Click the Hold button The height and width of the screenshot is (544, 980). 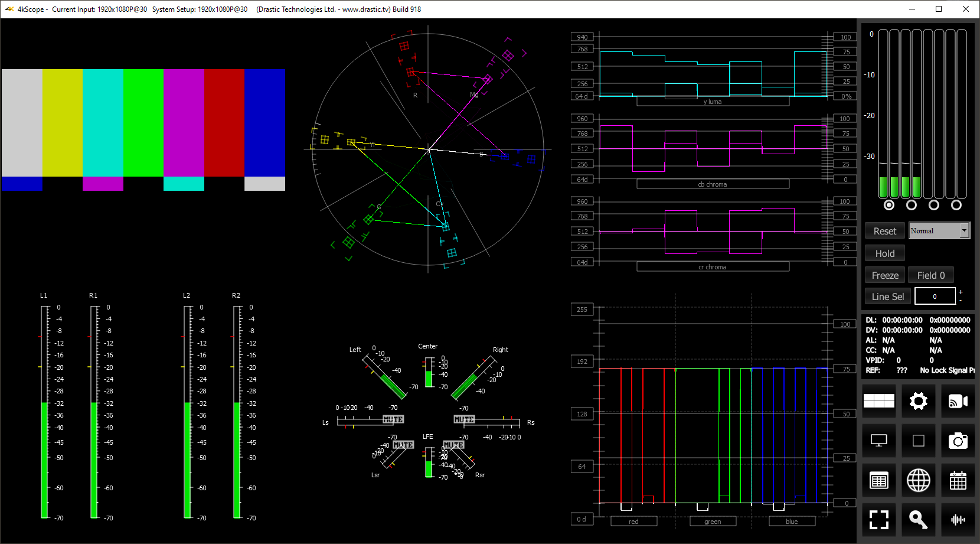(x=884, y=253)
